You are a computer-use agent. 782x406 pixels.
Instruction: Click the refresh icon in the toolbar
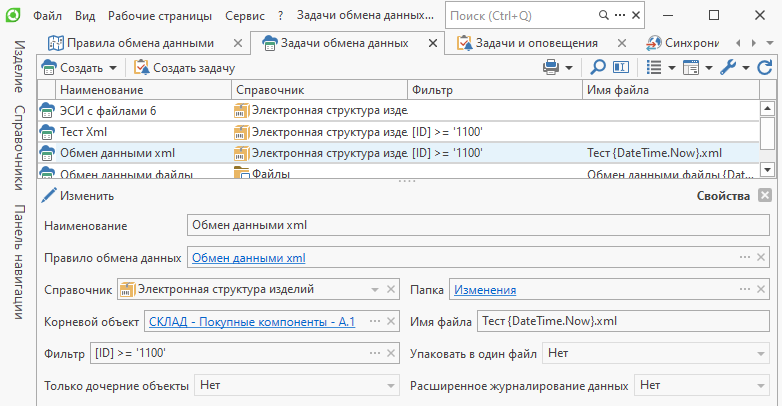coord(765,67)
